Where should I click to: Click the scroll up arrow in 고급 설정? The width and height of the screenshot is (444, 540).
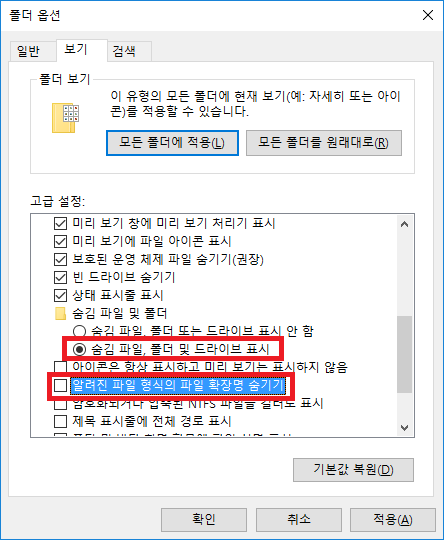405,225
